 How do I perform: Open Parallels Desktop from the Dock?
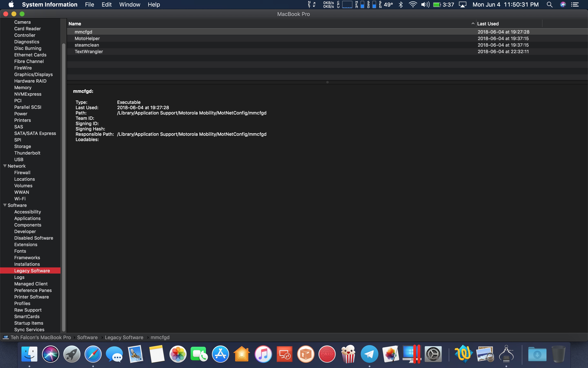point(412,354)
